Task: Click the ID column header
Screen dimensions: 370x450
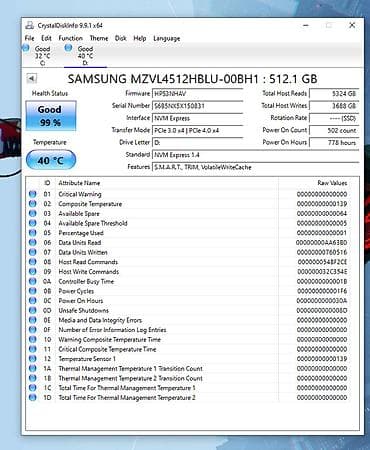Action: (x=47, y=183)
